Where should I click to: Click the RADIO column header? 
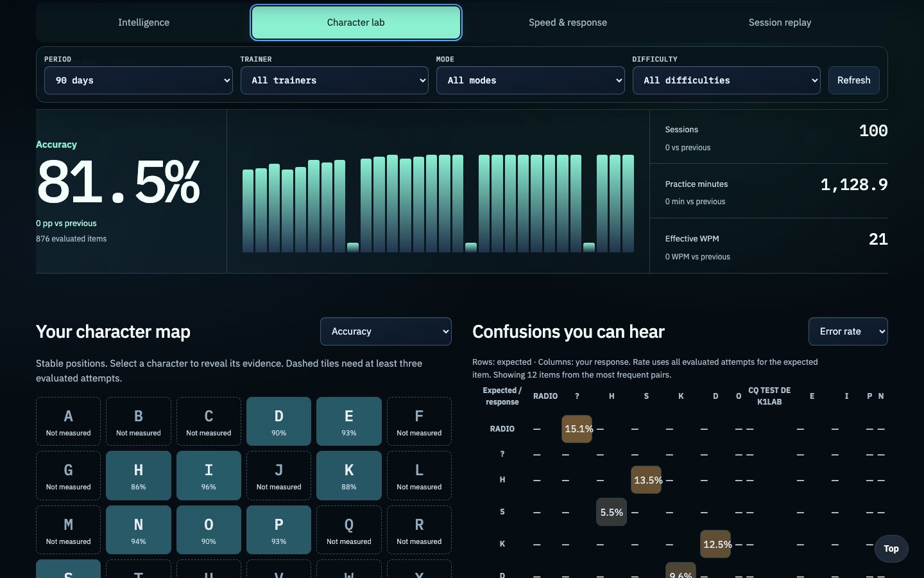pyautogui.click(x=545, y=396)
